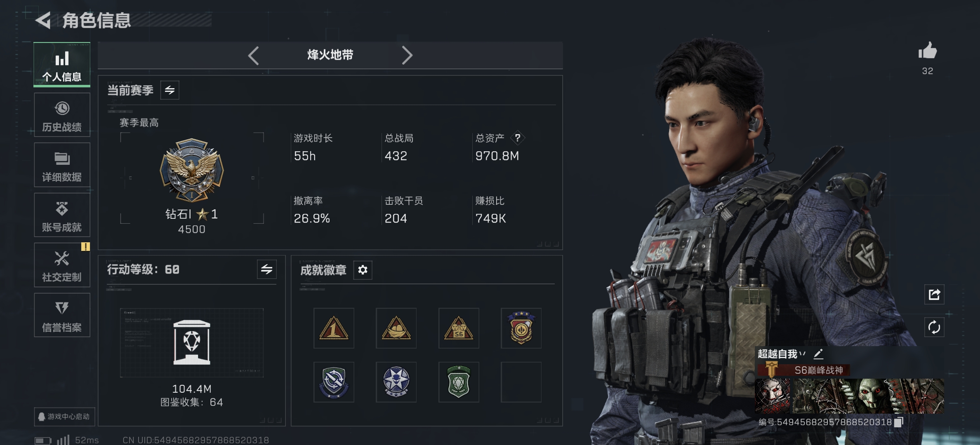980x445 pixels.
Task: Open the 社交定制 tab with the alert badge
Action: click(x=62, y=265)
